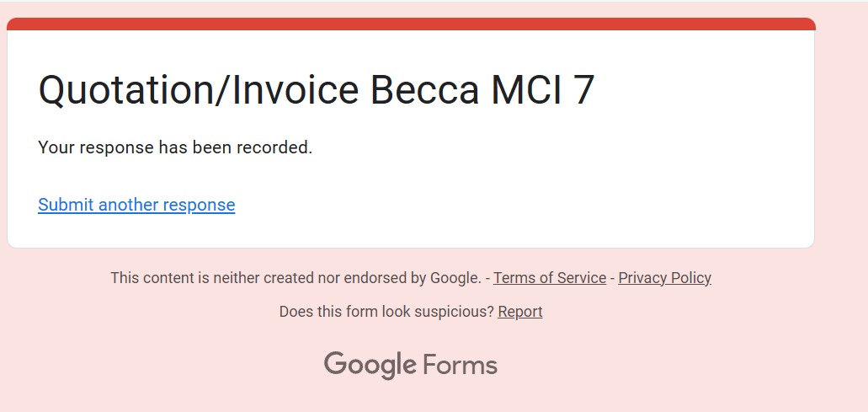
Task: Click the word Becca in the title
Action: coord(424,90)
